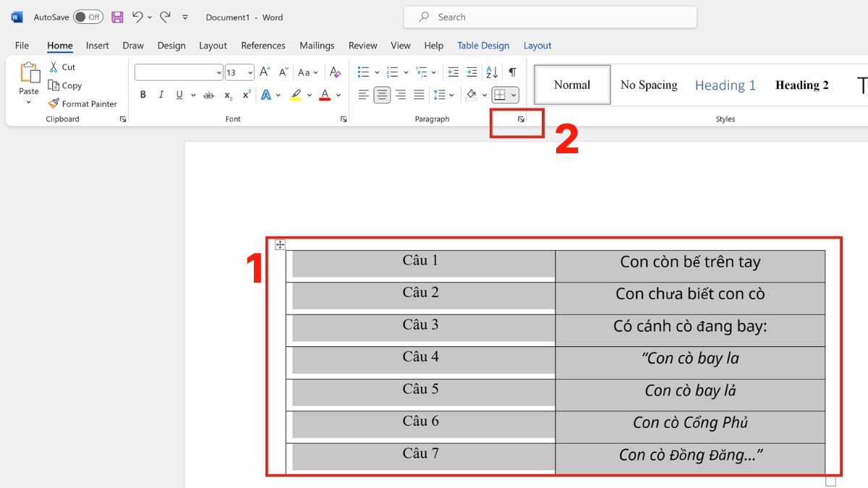
Task: Open the Borders dropdown arrow
Action: (x=514, y=95)
